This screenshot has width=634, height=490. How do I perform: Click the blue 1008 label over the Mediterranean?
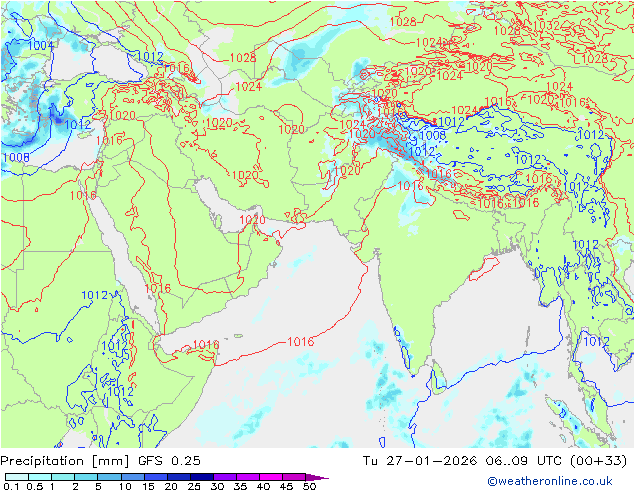[16, 157]
